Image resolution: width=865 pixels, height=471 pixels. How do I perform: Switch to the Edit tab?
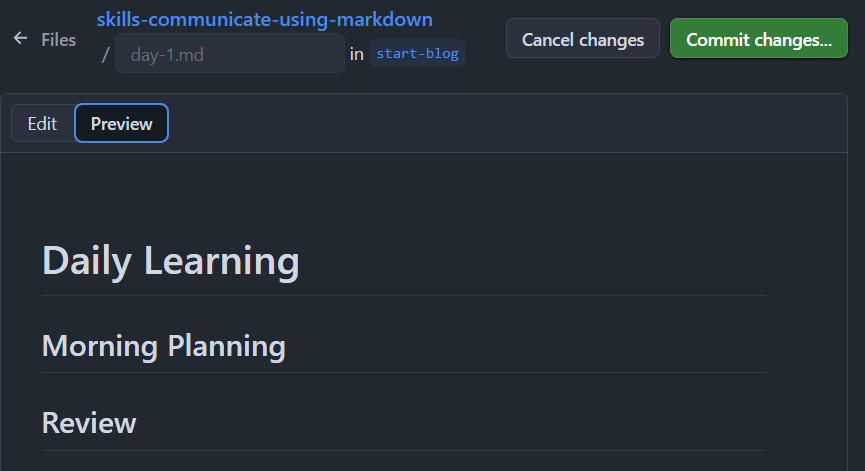point(42,124)
